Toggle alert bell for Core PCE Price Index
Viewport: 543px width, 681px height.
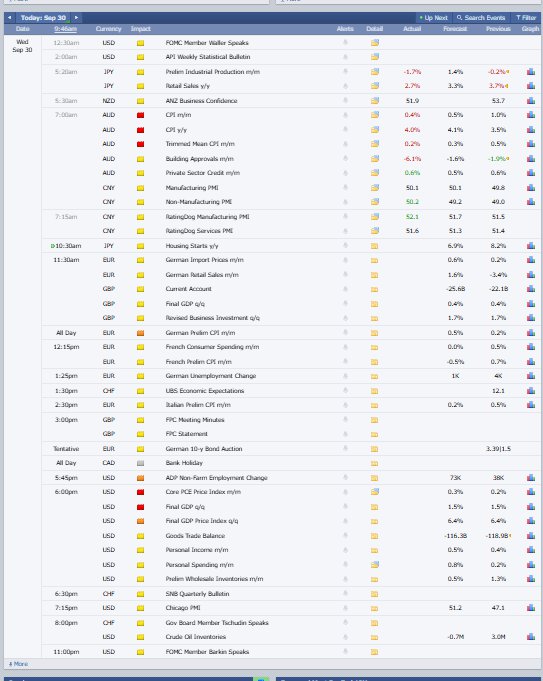pyautogui.click(x=345, y=492)
